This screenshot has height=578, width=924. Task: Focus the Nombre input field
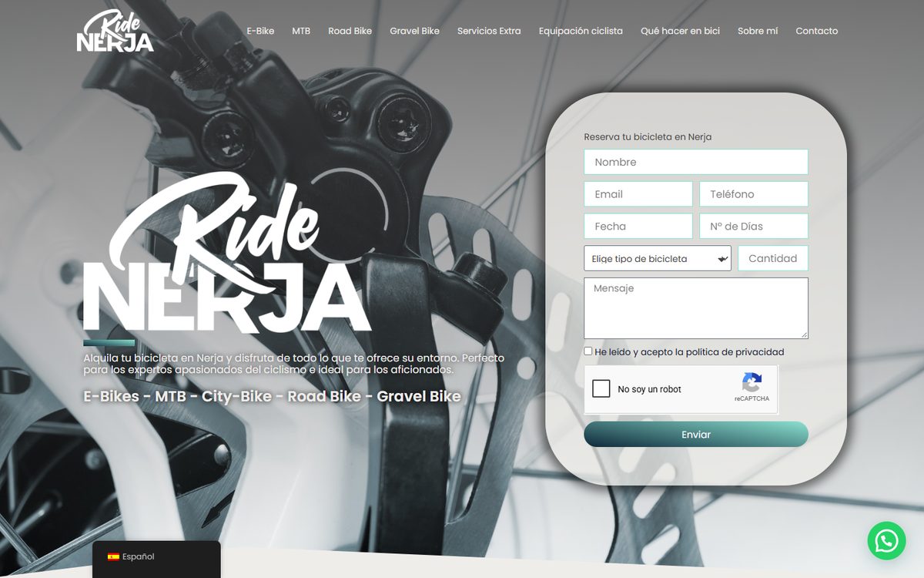[x=696, y=162]
